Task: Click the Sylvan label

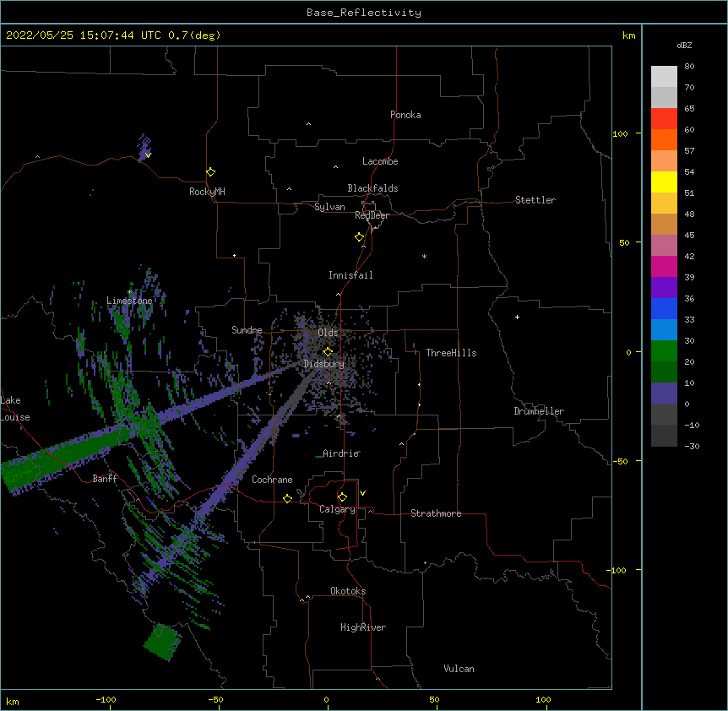Action: point(329,207)
